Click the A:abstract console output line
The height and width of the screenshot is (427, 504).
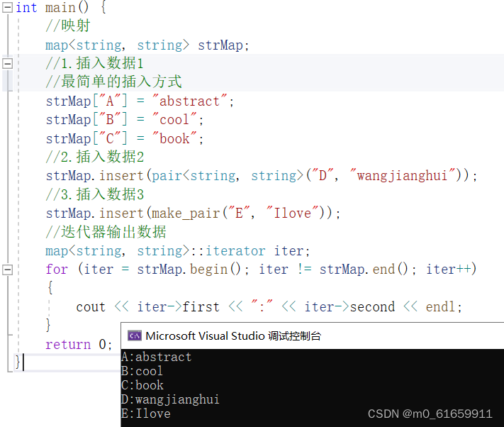[x=156, y=357]
